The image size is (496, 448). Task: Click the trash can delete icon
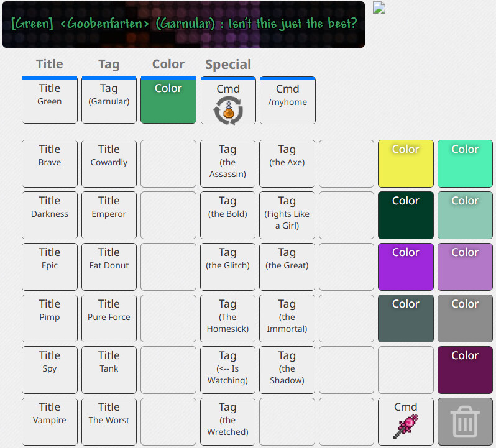click(465, 422)
